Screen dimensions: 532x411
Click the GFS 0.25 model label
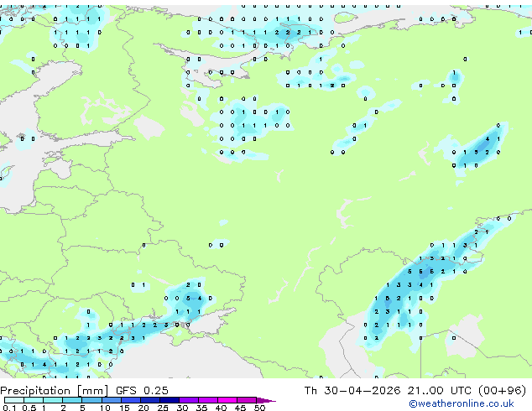pos(142,390)
